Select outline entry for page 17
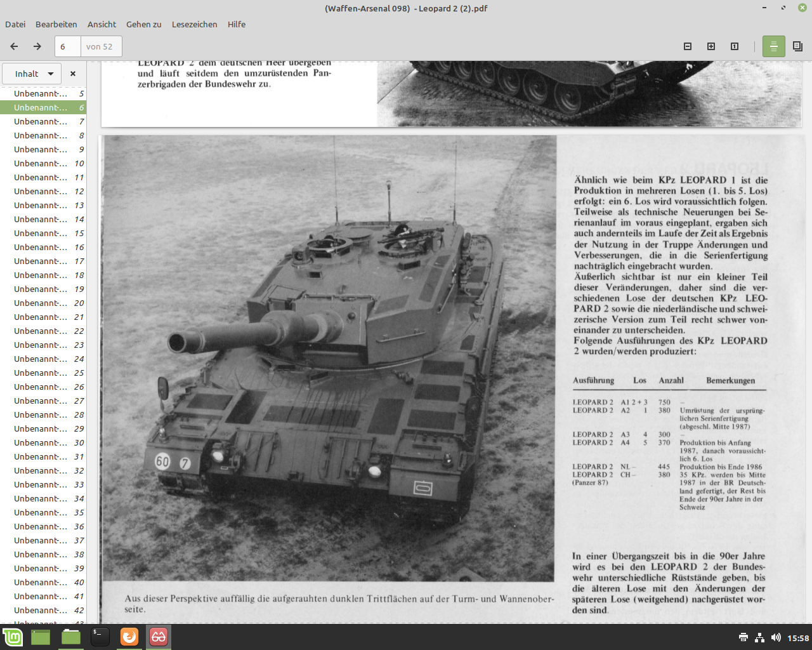Viewport: 812px width, 650px height. coord(43,261)
